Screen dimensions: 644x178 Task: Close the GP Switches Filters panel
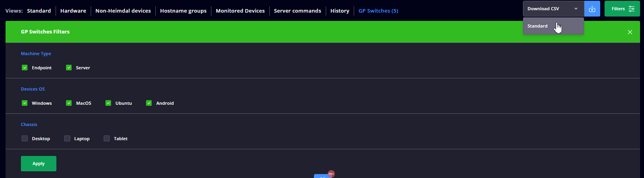[x=630, y=32]
